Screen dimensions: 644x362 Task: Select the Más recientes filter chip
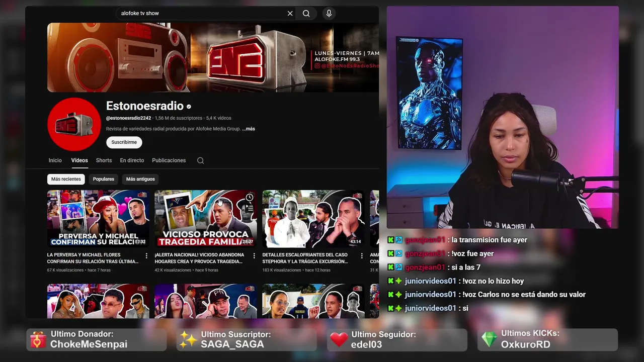66,179
